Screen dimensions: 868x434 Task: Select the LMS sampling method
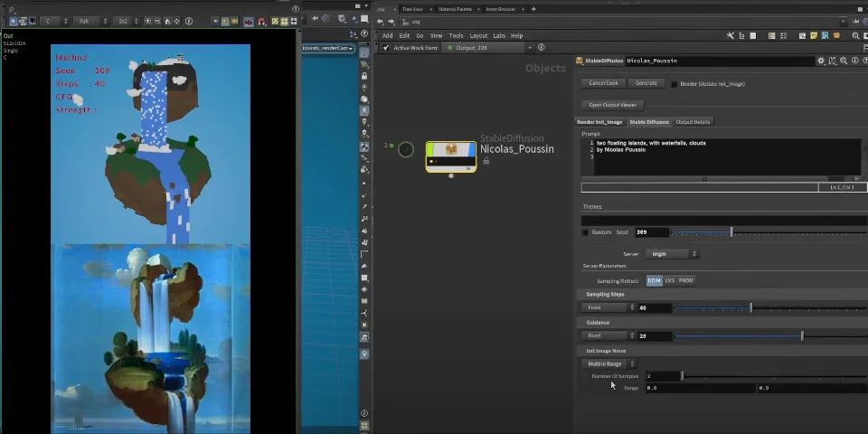pos(670,280)
